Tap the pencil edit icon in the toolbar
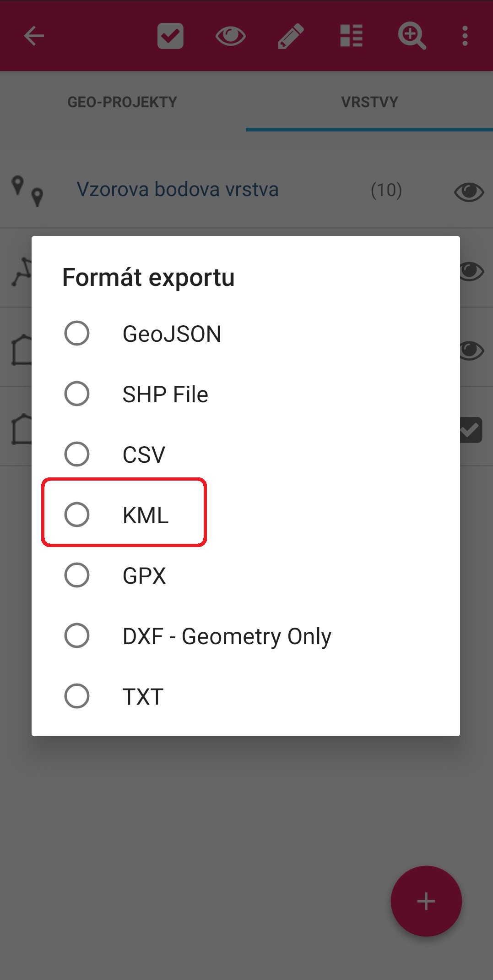 291,36
